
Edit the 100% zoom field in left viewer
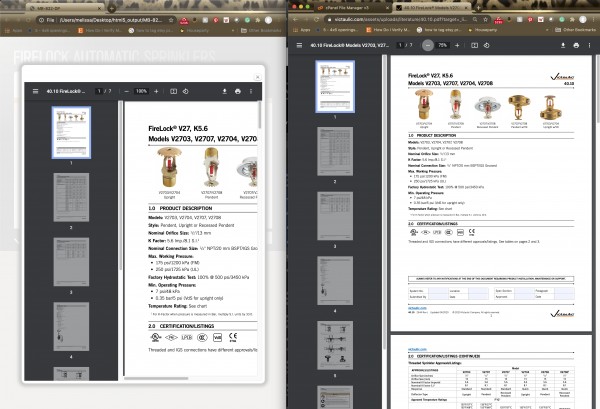point(141,91)
